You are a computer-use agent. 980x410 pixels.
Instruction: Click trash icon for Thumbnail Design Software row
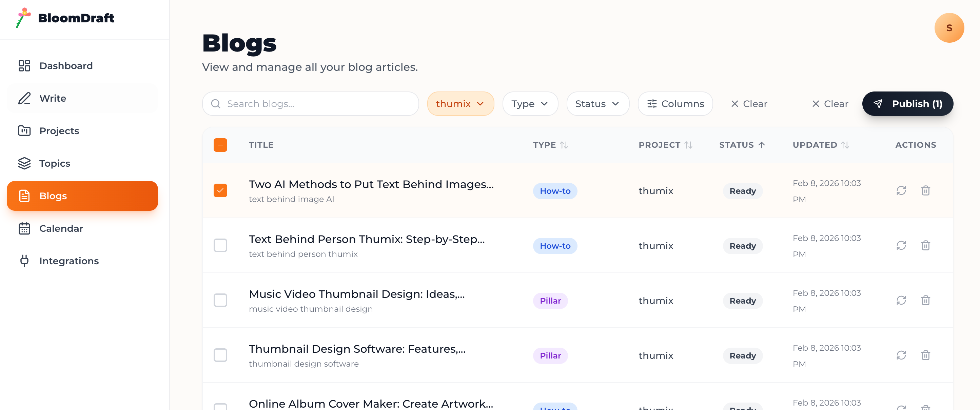[x=925, y=355]
